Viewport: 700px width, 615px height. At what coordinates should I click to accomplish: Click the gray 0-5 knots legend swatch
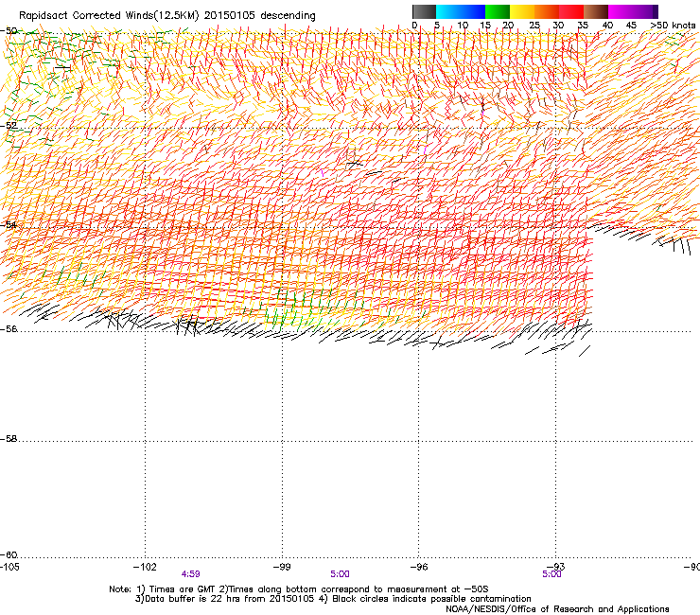425,11
